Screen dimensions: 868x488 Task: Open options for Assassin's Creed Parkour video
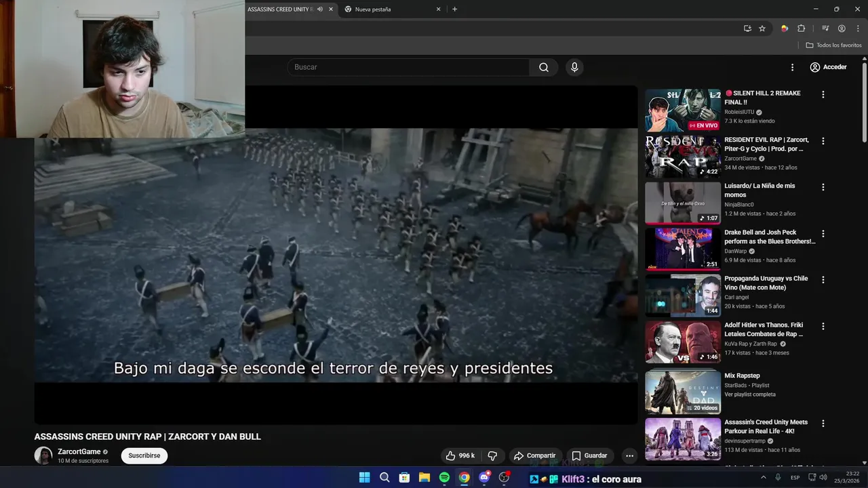point(823,423)
